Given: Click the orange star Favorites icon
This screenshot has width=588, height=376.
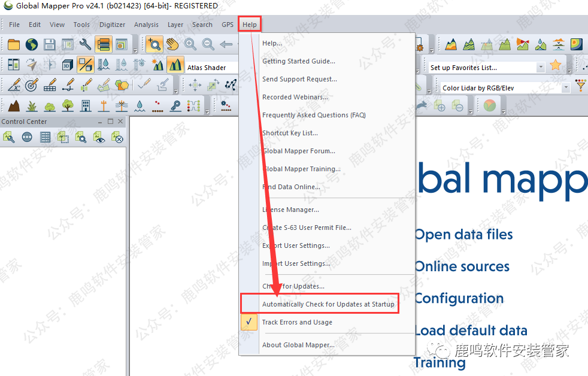Looking at the screenshot, I should coord(556,66).
